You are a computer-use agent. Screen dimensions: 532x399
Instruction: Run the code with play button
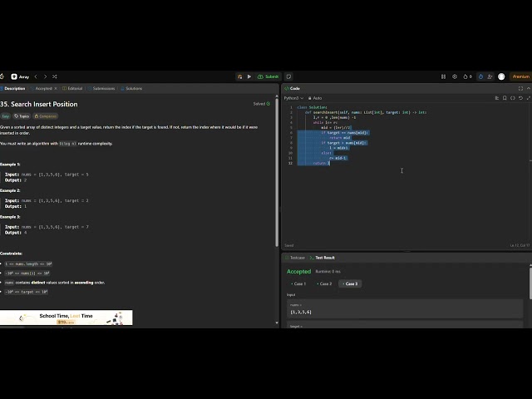tap(249, 76)
